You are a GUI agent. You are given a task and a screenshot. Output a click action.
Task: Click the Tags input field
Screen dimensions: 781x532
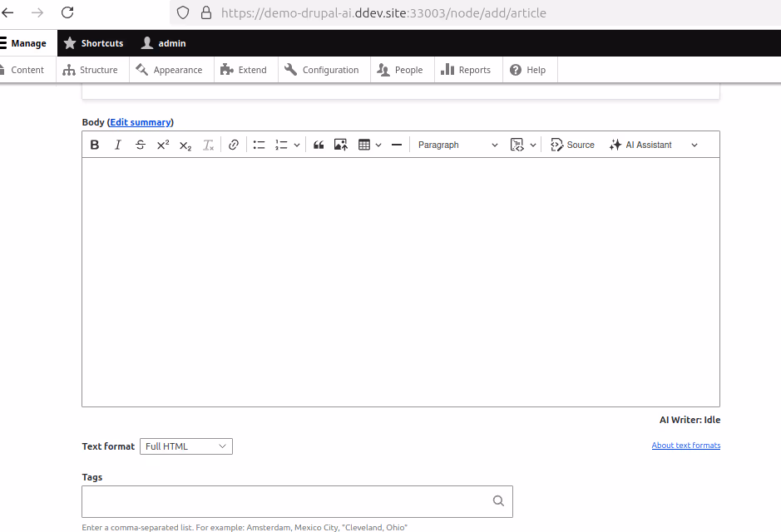[x=298, y=501]
